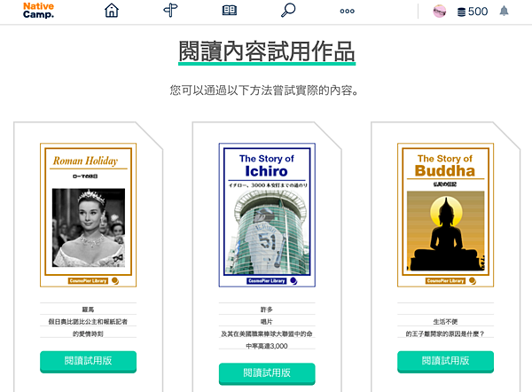Read the trial version of Roman Holiday
Viewport: 532px width, 392px height.
coord(88,361)
